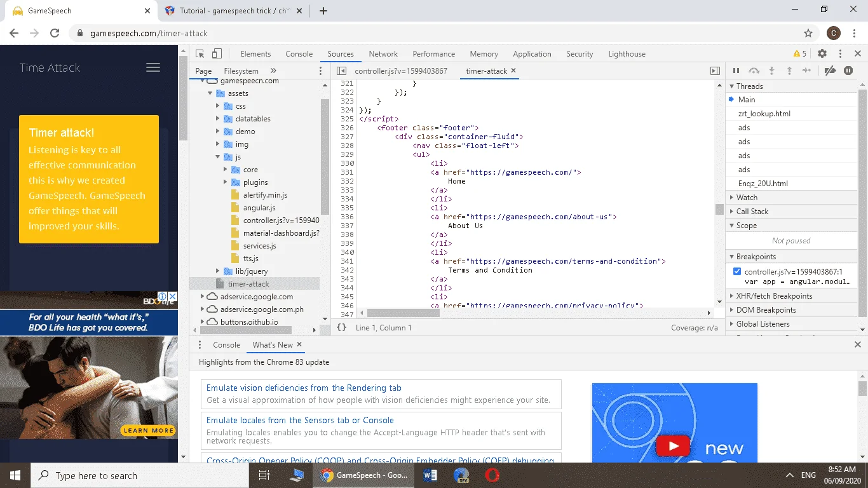868x488 pixels.
Task: Switch to the Console panel tab
Action: [299, 54]
